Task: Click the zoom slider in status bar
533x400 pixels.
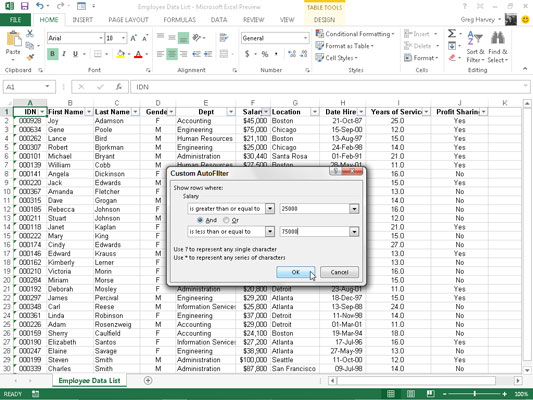Action: pos(475,394)
